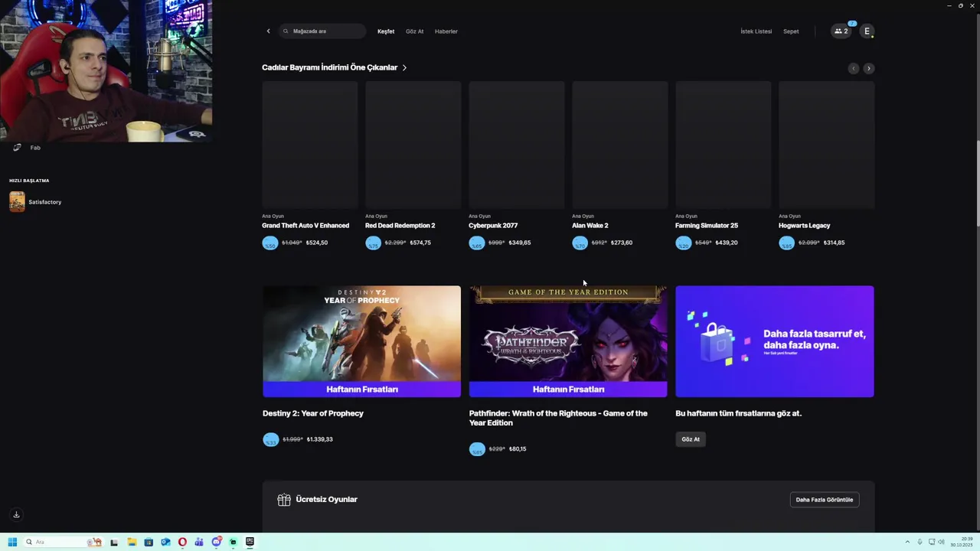This screenshot has height=551, width=980.
Task: Click Destiny 2 discount badge
Action: [270, 440]
